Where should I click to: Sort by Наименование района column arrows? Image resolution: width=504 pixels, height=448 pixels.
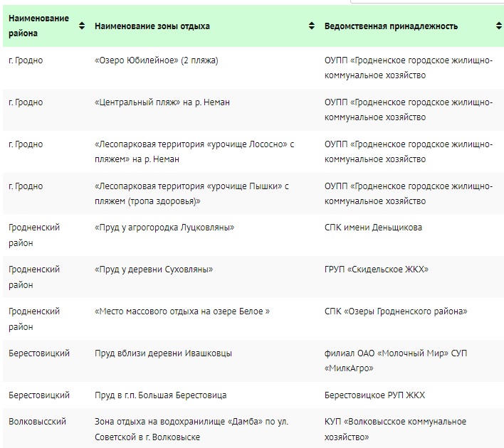pyautogui.click(x=82, y=26)
